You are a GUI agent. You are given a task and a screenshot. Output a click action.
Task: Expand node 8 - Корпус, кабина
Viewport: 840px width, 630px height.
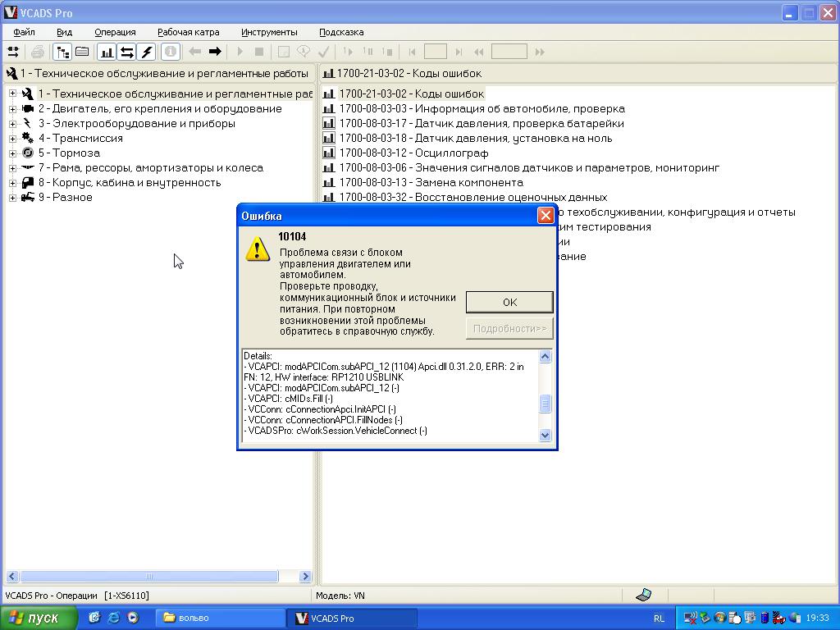pos(12,183)
